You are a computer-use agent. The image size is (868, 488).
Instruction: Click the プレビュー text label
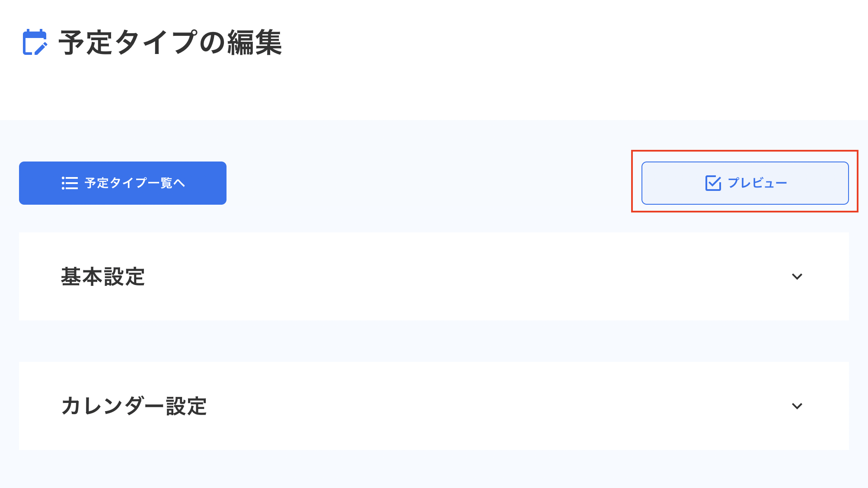click(x=757, y=183)
